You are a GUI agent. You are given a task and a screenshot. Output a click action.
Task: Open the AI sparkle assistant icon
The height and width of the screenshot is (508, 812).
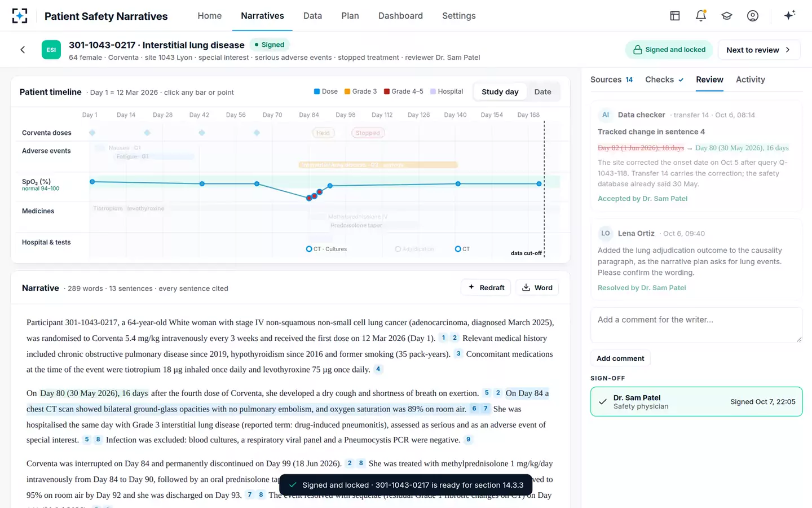789,15
